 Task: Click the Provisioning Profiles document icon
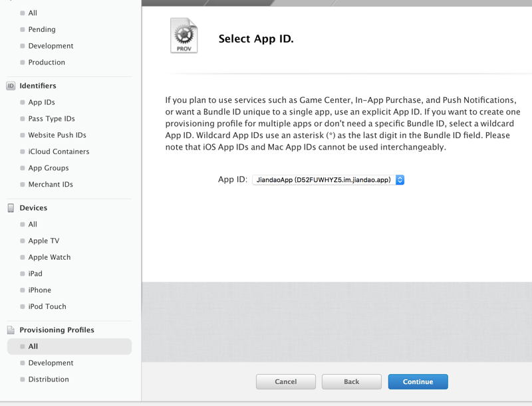pyautogui.click(x=11, y=330)
